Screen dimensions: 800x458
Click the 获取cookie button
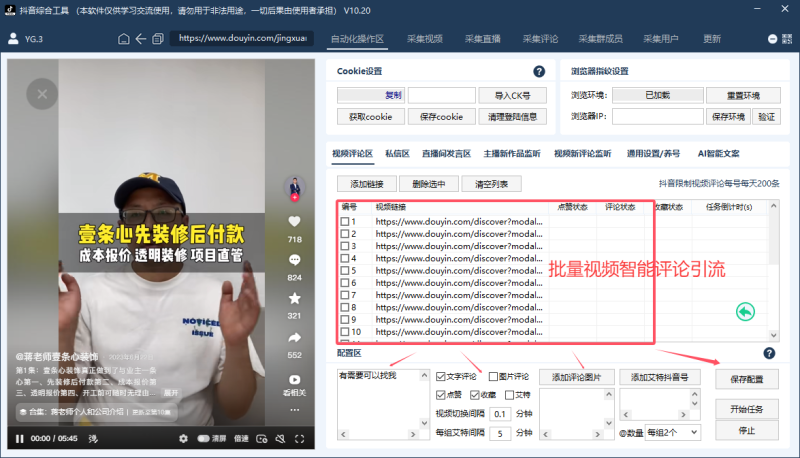tap(370, 117)
